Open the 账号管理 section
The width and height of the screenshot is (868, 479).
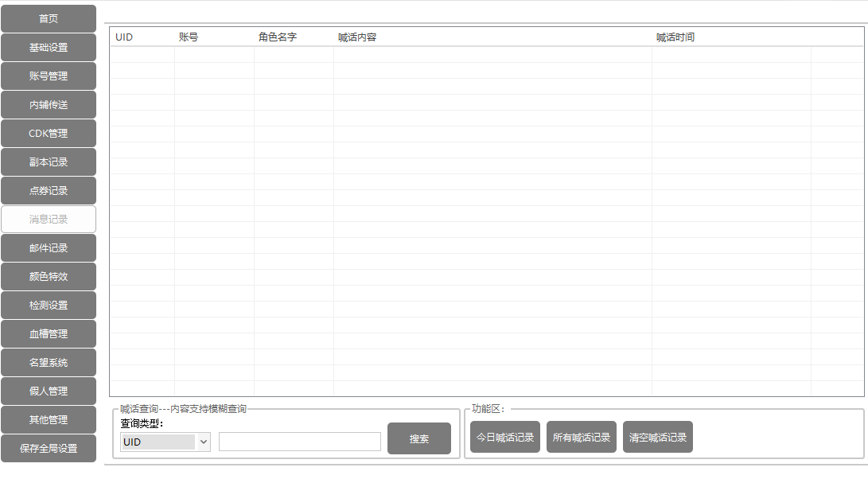click(49, 76)
